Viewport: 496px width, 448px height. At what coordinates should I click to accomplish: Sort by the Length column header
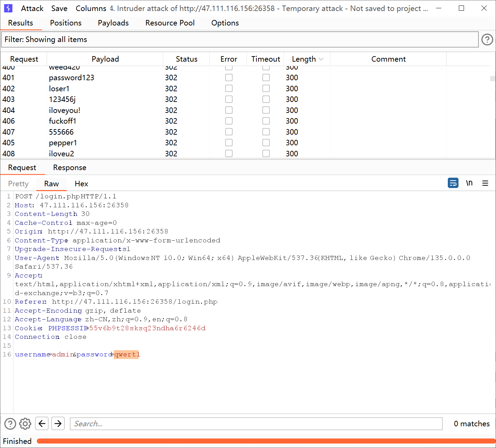304,59
